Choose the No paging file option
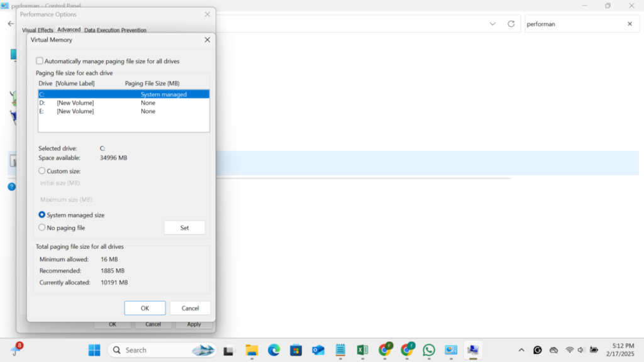The width and height of the screenshot is (644, 362). [x=42, y=228]
